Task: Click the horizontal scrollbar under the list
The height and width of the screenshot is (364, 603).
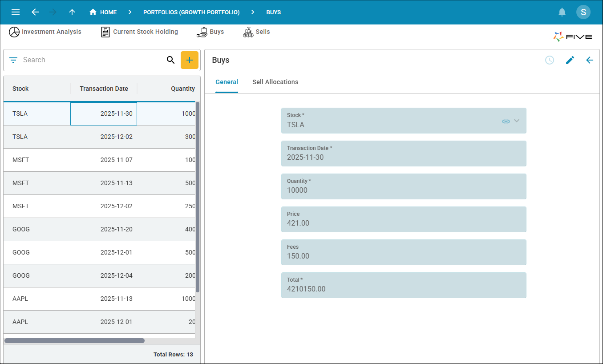Action: (x=74, y=340)
